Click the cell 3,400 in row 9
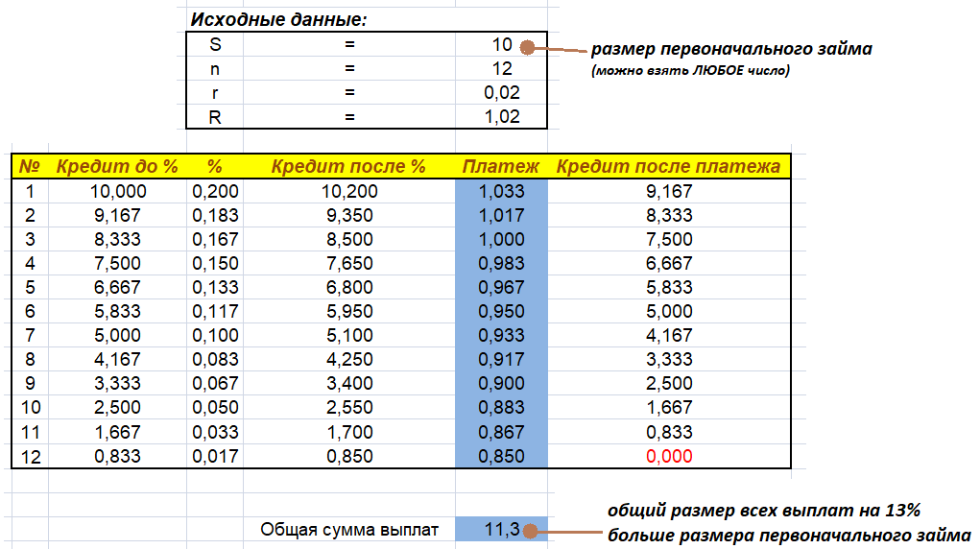Screen dimensions: 980x549 point(349,383)
